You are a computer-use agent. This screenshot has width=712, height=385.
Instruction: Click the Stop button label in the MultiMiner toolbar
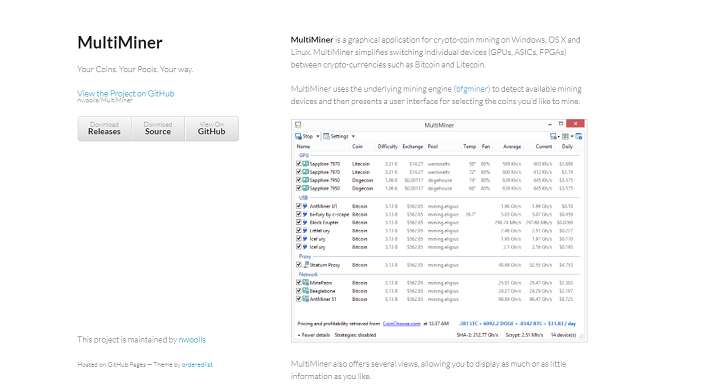(308, 136)
